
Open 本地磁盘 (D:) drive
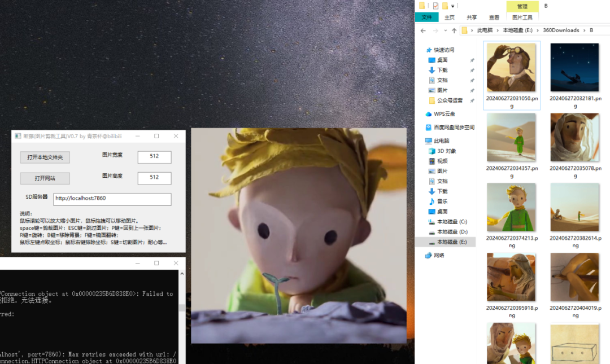[x=452, y=232]
